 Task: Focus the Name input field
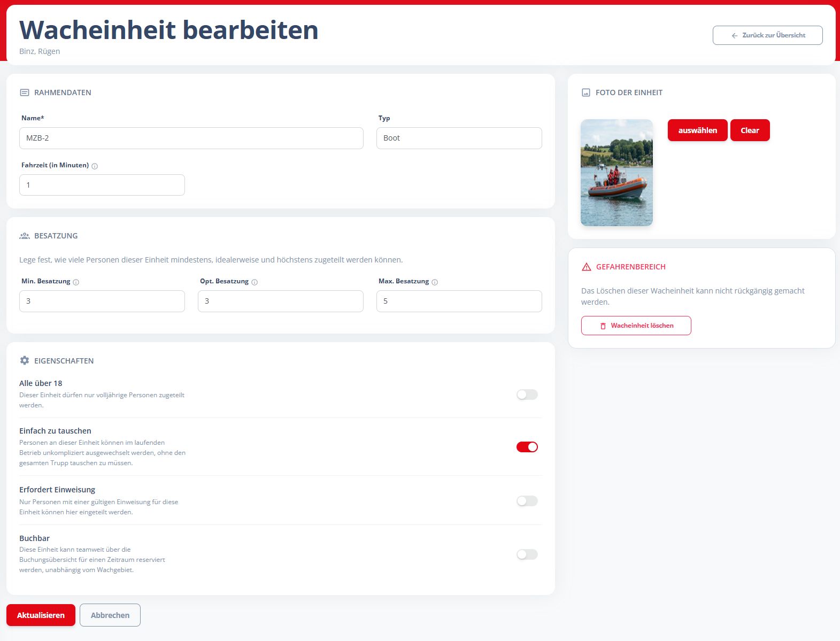pos(191,138)
